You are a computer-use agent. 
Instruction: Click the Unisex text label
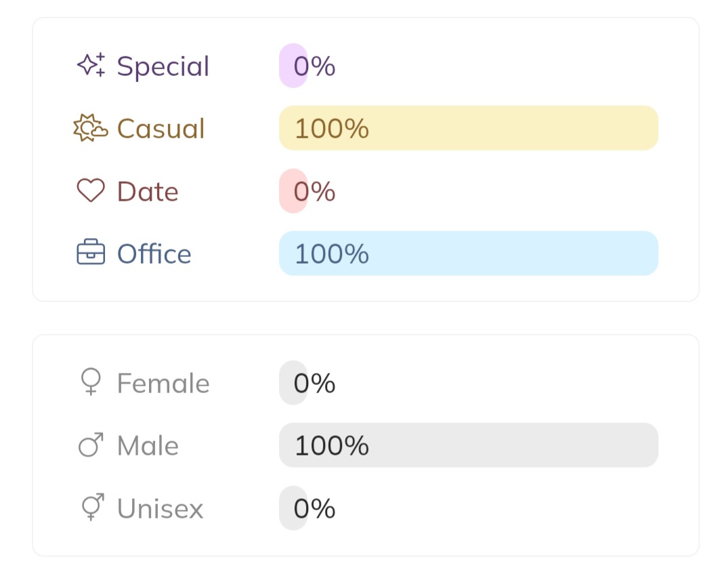(160, 509)
